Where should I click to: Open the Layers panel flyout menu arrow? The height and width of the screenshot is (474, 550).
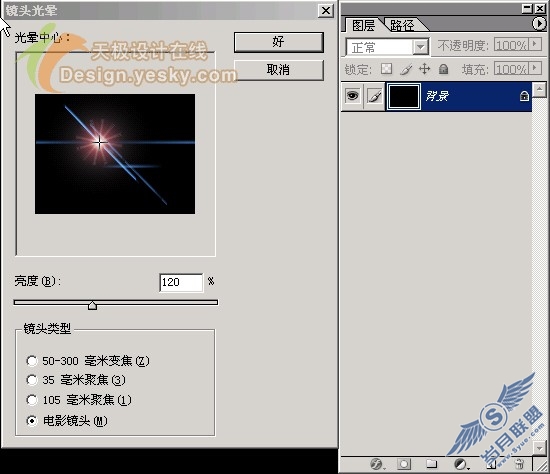pyautogui.click(x=539, y=24)
